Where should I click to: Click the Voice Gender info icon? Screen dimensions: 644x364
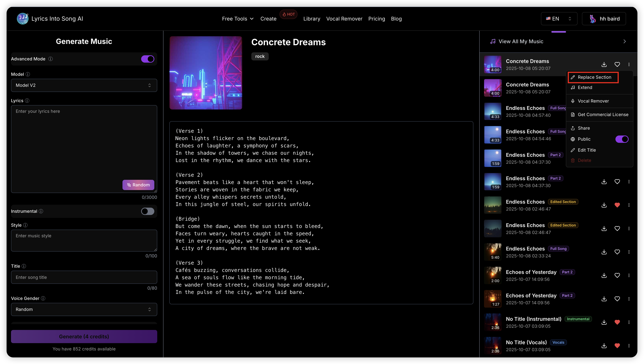point(43,298)
